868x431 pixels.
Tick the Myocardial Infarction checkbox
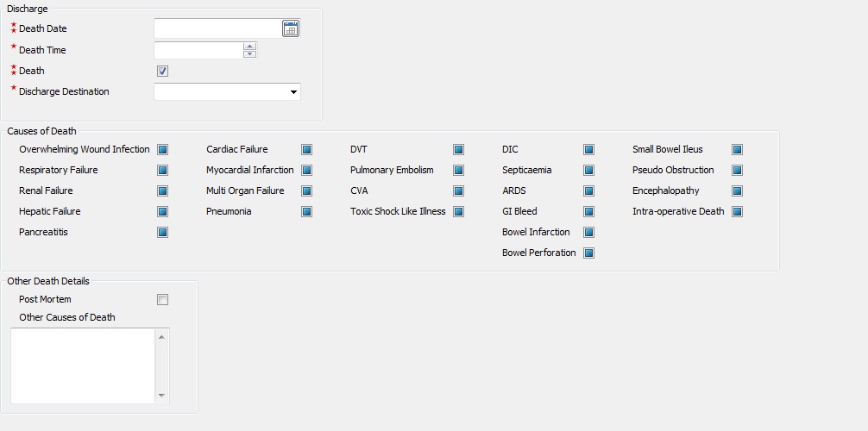coord(306,170)
